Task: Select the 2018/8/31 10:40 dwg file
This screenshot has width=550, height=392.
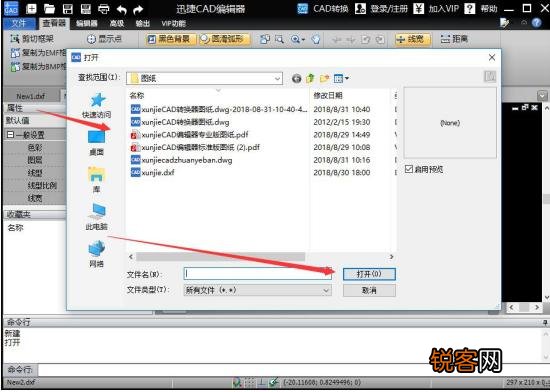Action: click(219, 109)
